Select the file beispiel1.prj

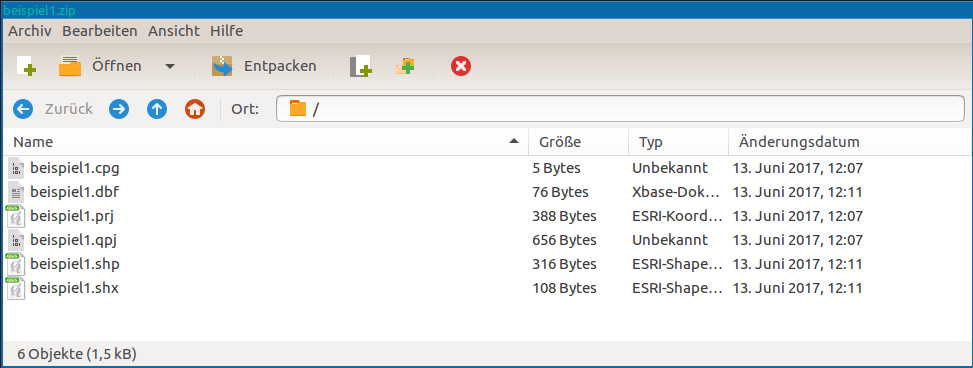coord(72,216)
